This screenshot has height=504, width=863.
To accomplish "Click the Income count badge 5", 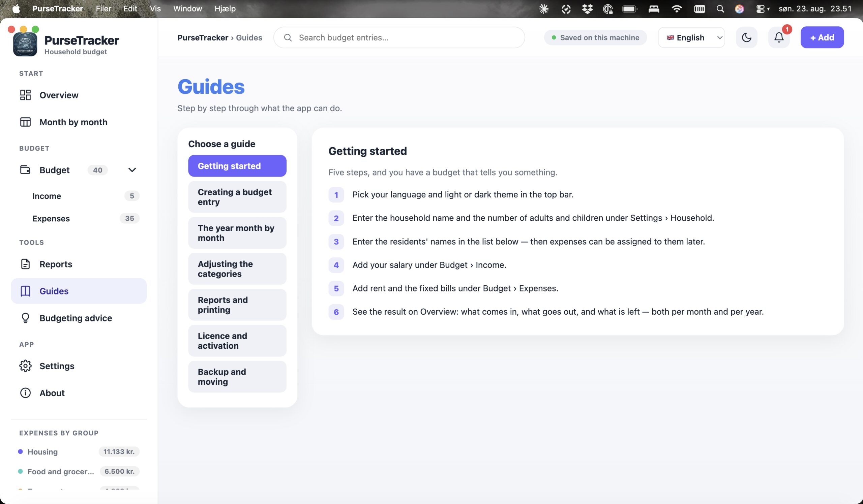I will point(132,196).
